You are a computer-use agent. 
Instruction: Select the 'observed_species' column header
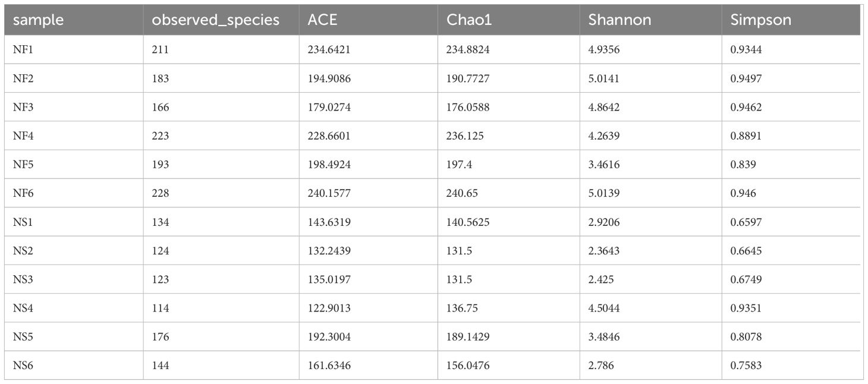pyautogui.click(x=215, y=20)
